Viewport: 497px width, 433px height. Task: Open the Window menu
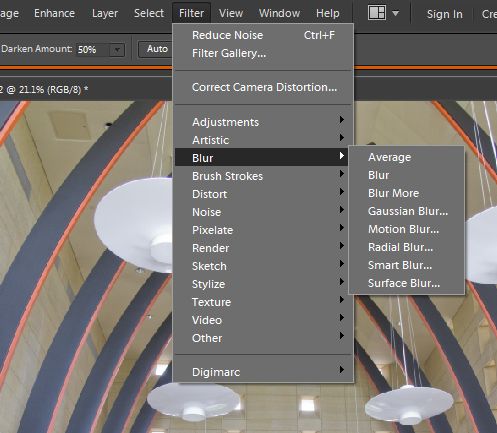[x=279, y=13]
